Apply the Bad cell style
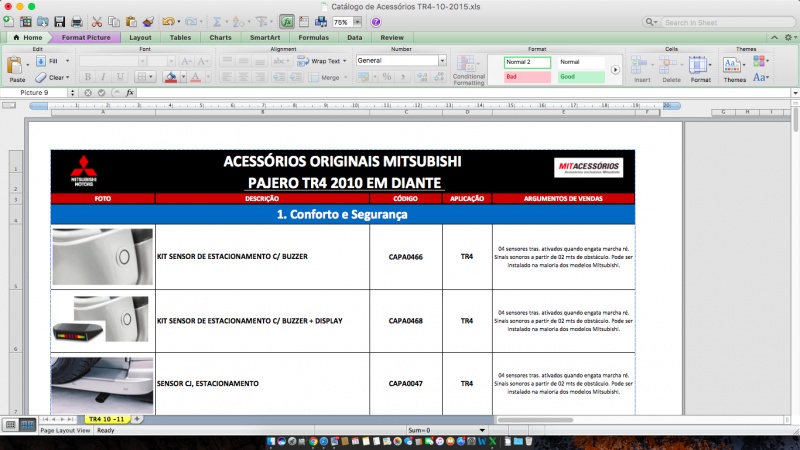This screenshot has width=800, height=450. [527, 77]
